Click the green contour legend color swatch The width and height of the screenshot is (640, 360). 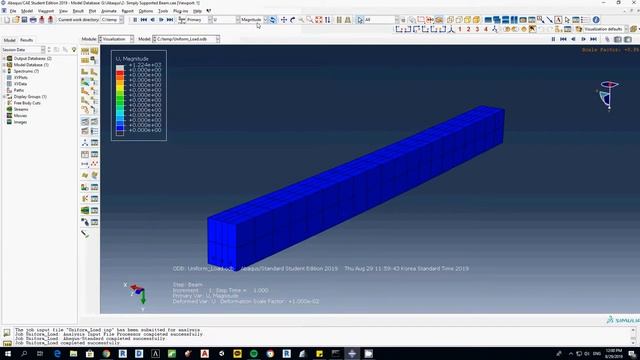[x=120, y=99]
